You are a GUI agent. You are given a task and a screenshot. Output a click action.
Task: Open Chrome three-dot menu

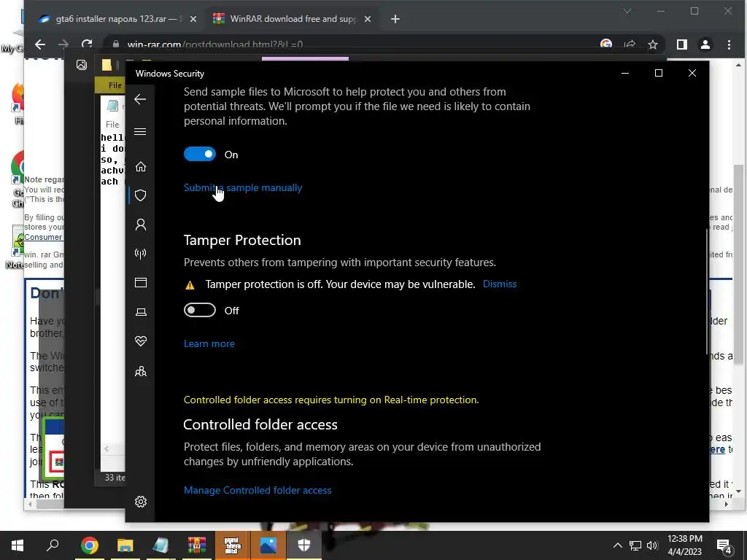click(x=729, y=44)
